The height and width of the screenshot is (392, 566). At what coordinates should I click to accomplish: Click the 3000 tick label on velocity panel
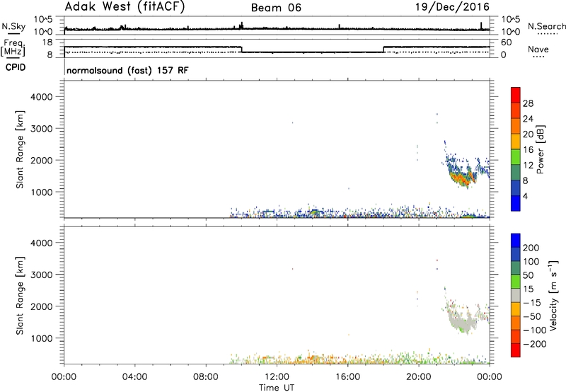pos(42,275)
